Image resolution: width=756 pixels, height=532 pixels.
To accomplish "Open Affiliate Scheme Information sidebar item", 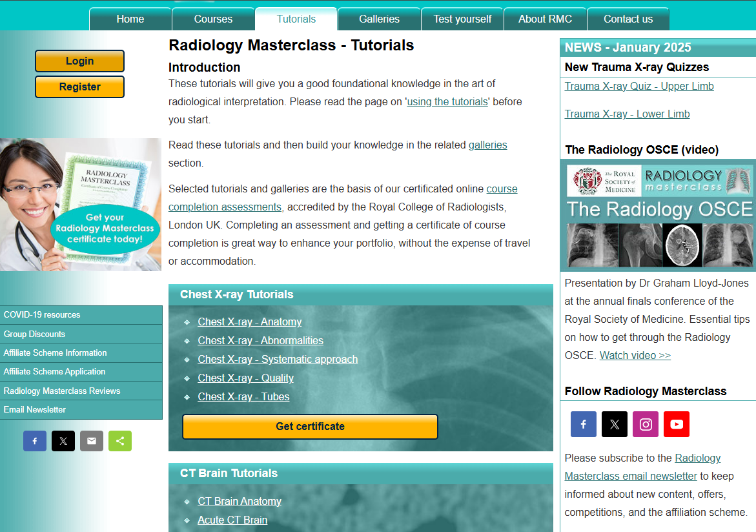I will [x=81, y=353].
